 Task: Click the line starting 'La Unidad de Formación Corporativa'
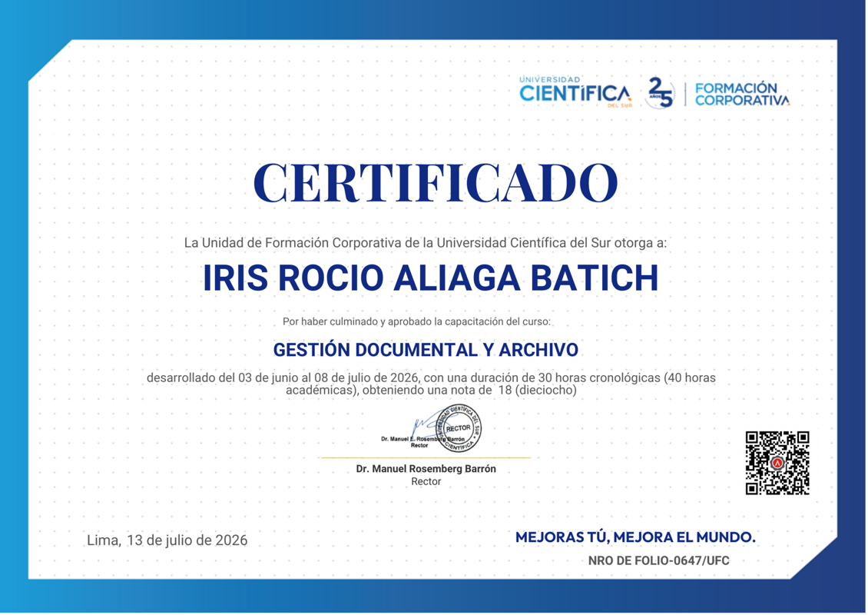point(425,243)
